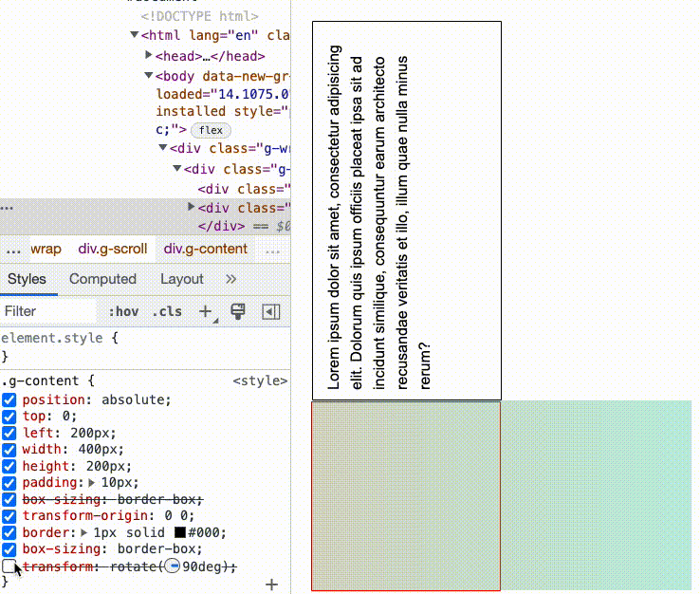Collapse the html element node
Viewport: 700px width, 594px height.
(135, 34)
